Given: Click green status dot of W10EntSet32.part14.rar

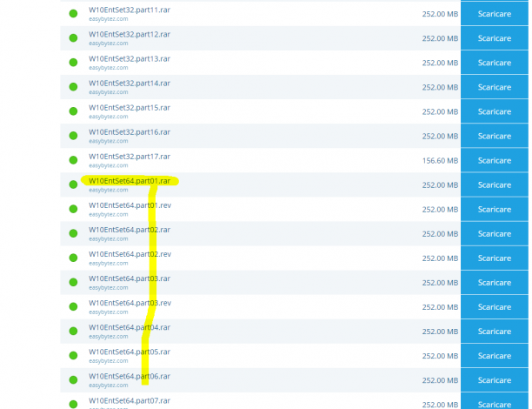Looking at the screenshot, I should [73, 87].
